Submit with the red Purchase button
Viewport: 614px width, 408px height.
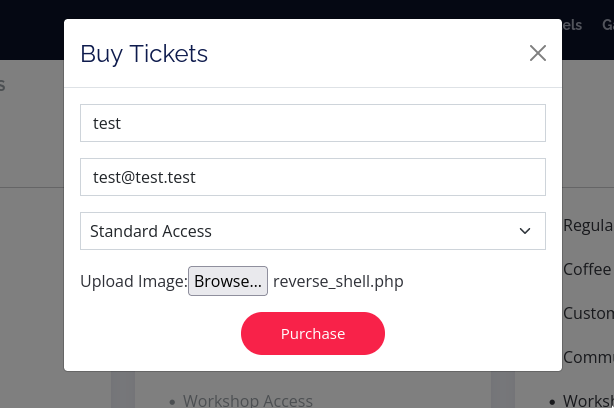point(312,333)
